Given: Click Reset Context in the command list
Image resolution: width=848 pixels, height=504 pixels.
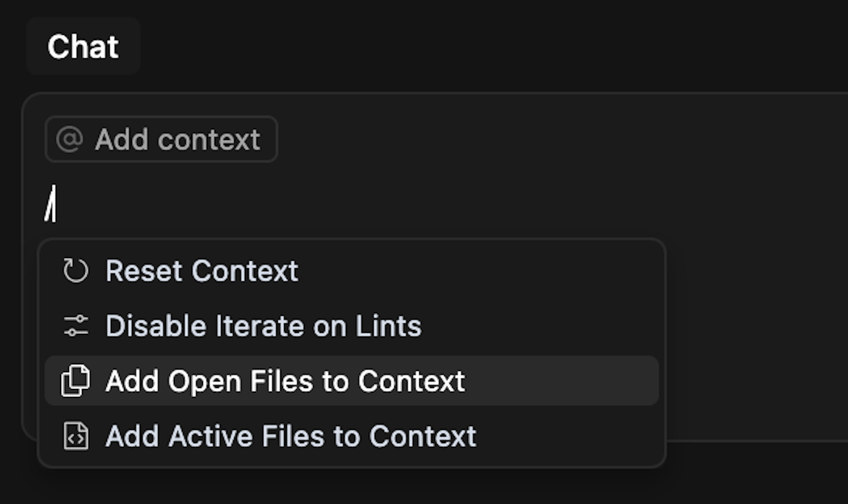Looking at the screenshot, I should point(202,271).
